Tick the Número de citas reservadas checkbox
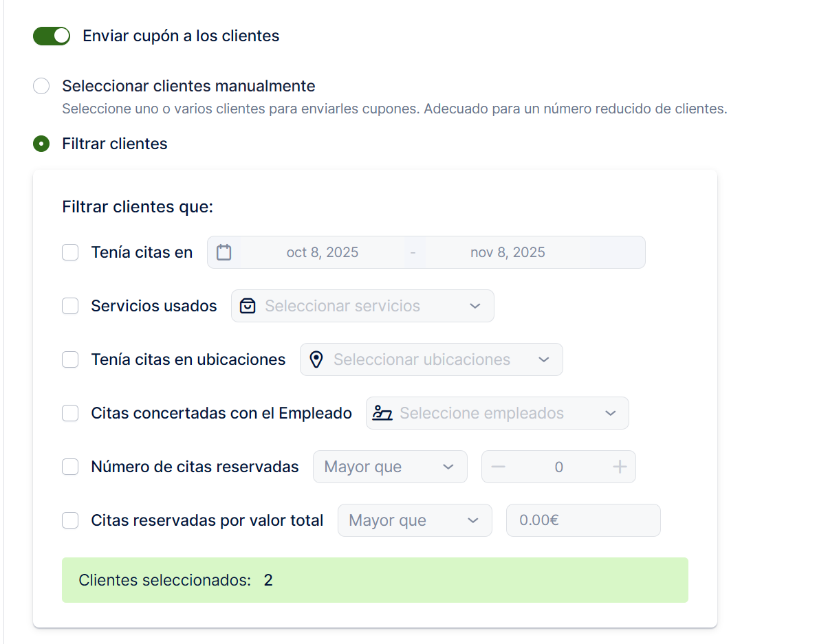 (70, 467)
